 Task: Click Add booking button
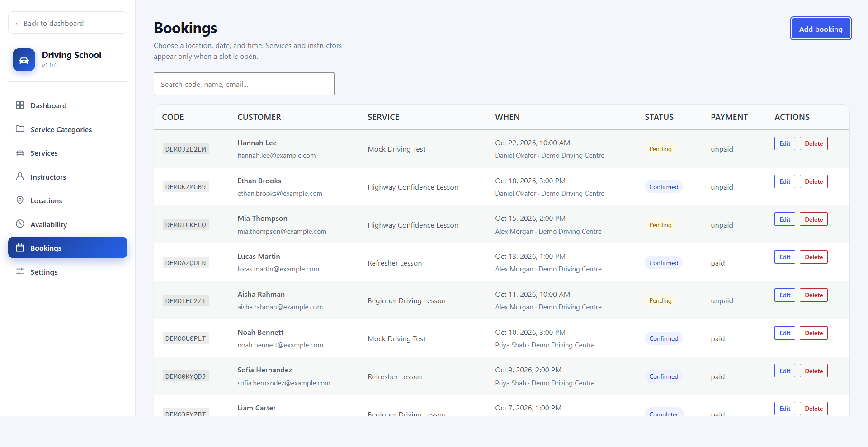(x=821, y=29)
